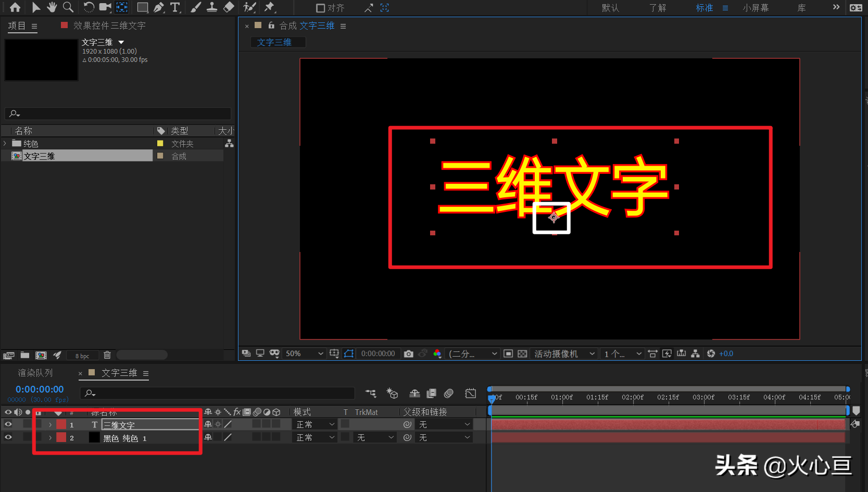The width and height of the screenshot is (868, 492).
Task: Create new composition icon in Project panel
Action: [x=41, y=355]
